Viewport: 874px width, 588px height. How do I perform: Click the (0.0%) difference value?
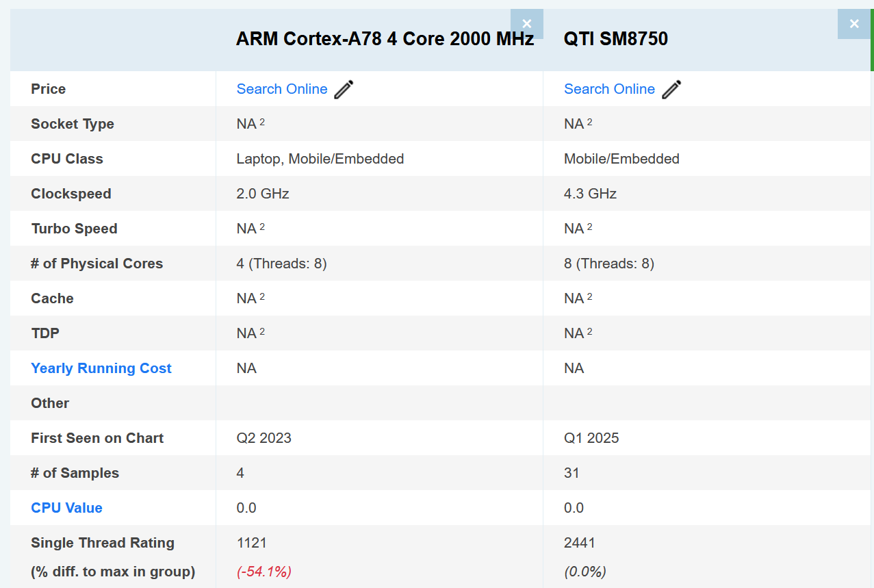pos(585,572)
